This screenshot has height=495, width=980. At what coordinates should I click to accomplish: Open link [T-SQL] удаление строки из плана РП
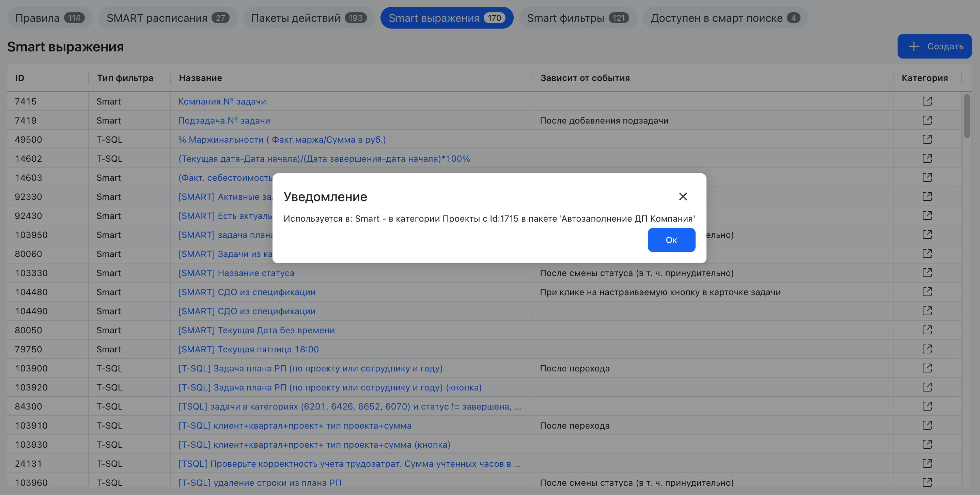tap(260, 483)
